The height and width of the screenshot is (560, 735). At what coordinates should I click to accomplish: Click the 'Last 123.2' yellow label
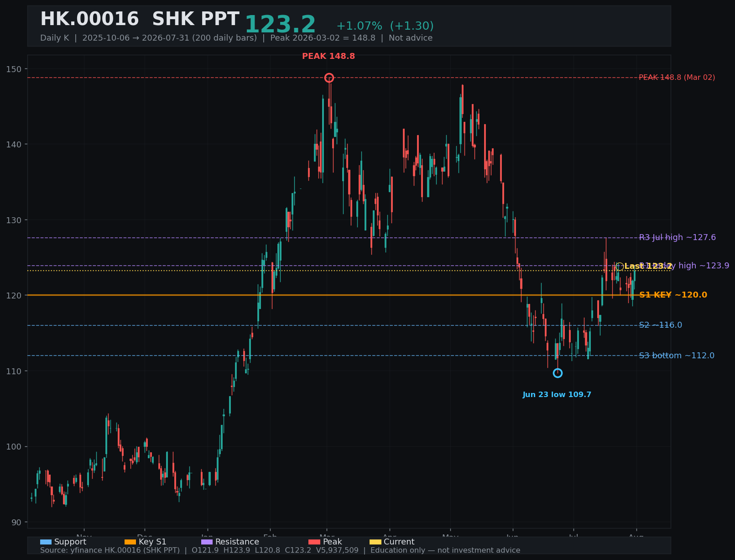648,266
